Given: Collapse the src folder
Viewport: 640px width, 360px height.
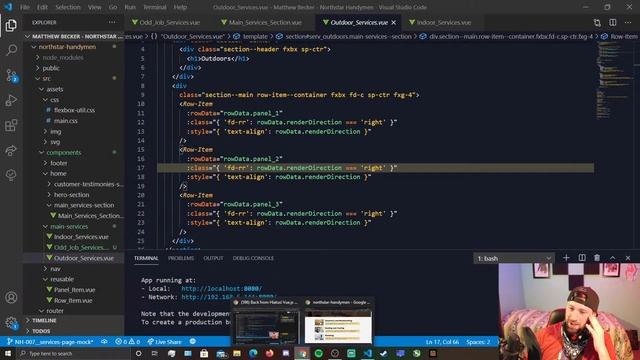Looking at the screenshot, I should pyautogui.click(x=47, y=78).
